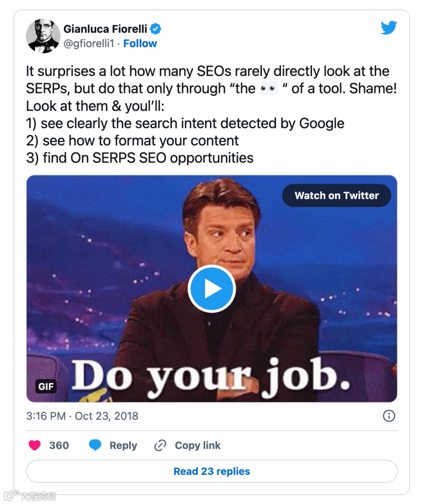Click the Copy link text

coord(197,445)
